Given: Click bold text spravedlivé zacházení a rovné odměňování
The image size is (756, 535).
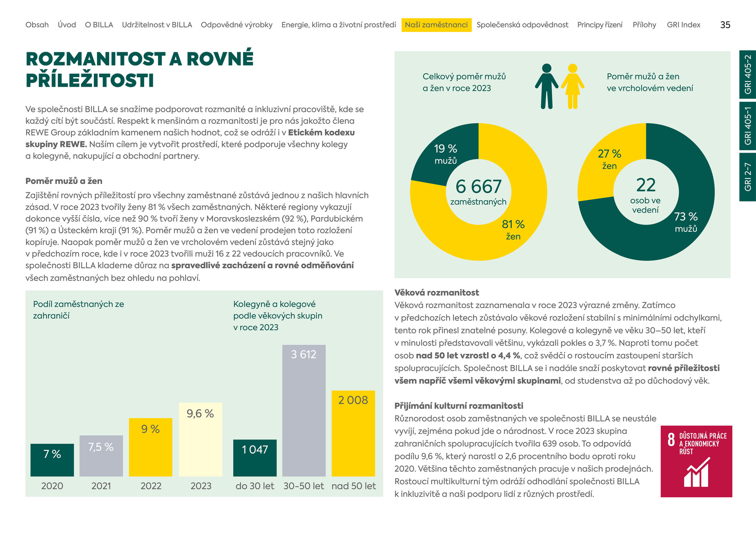Looking at the screenshot, I should pos(263,266).
